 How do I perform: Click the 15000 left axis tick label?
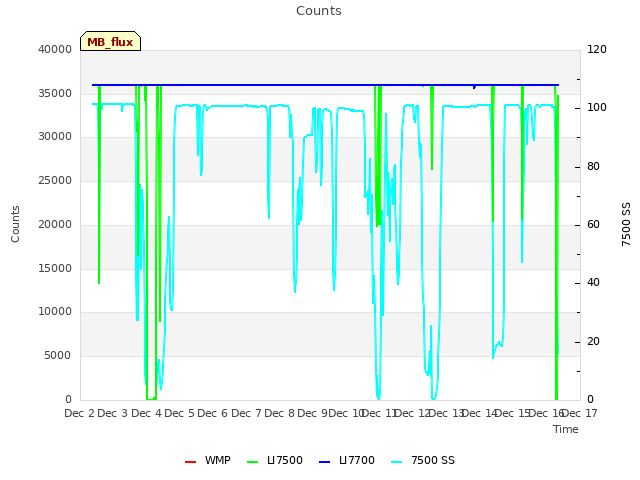(55, 268)
